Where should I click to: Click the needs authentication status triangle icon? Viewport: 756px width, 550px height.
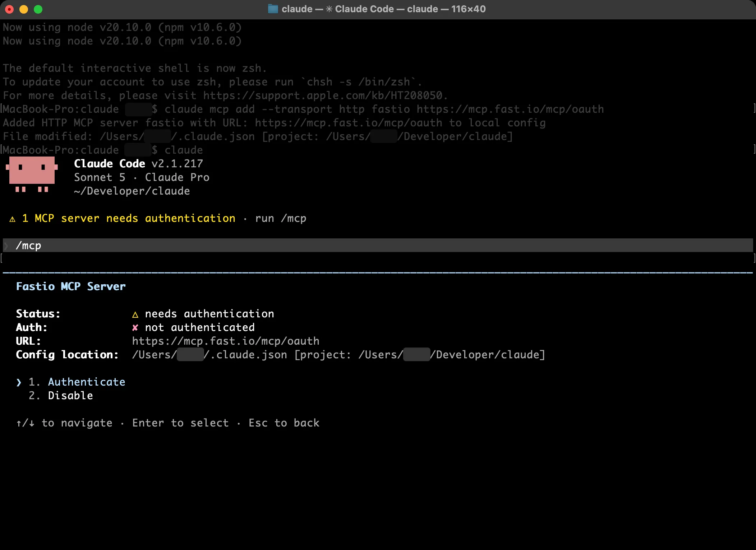(135, 314)
